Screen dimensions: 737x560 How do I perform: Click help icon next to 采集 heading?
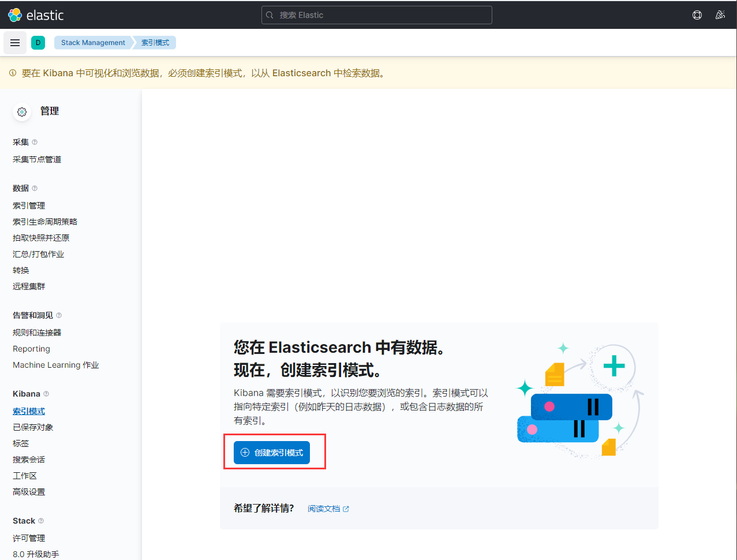(x=35, y=142)
